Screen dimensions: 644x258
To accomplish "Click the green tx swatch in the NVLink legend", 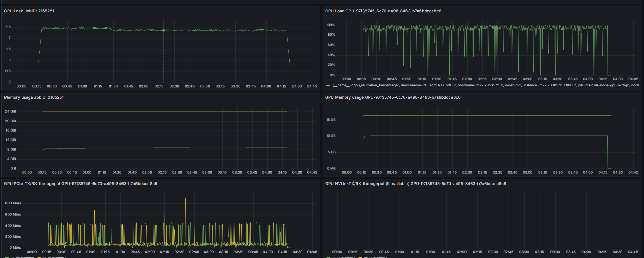I will (x=328, y=257).
